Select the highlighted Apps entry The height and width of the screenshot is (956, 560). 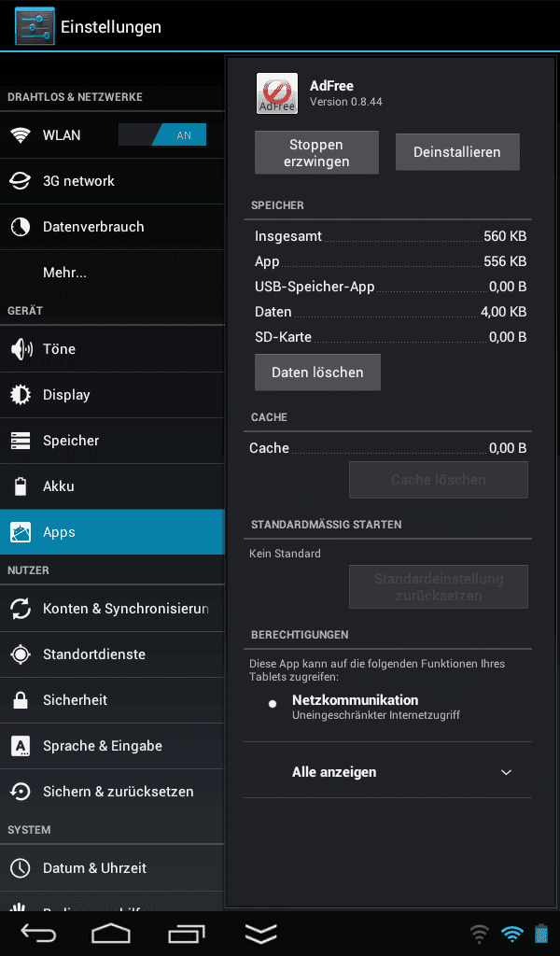point(112,532)
